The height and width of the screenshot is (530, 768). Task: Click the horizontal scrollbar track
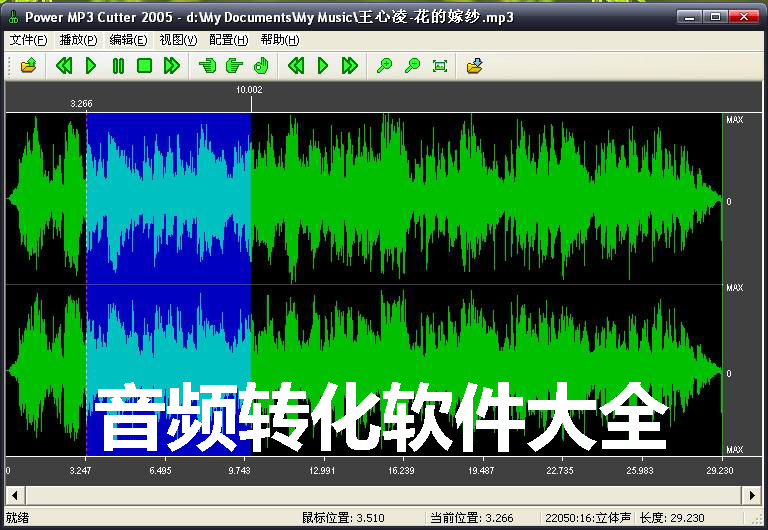(x=384, y=495)
